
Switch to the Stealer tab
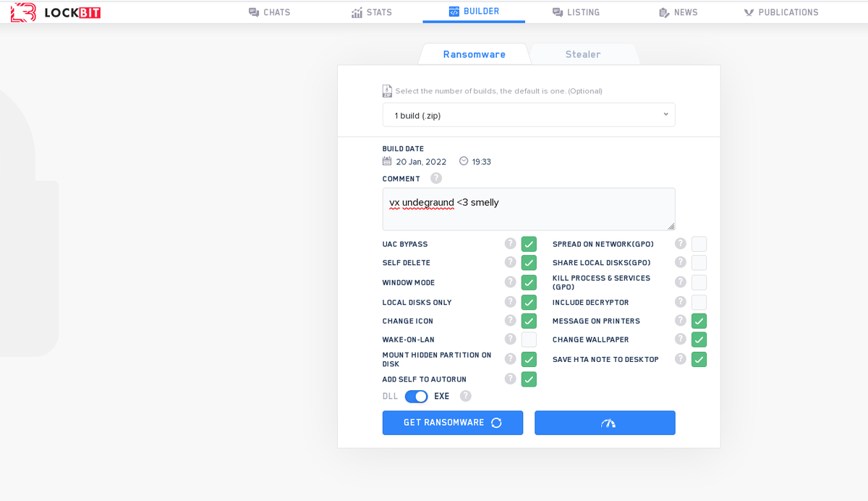583,54
